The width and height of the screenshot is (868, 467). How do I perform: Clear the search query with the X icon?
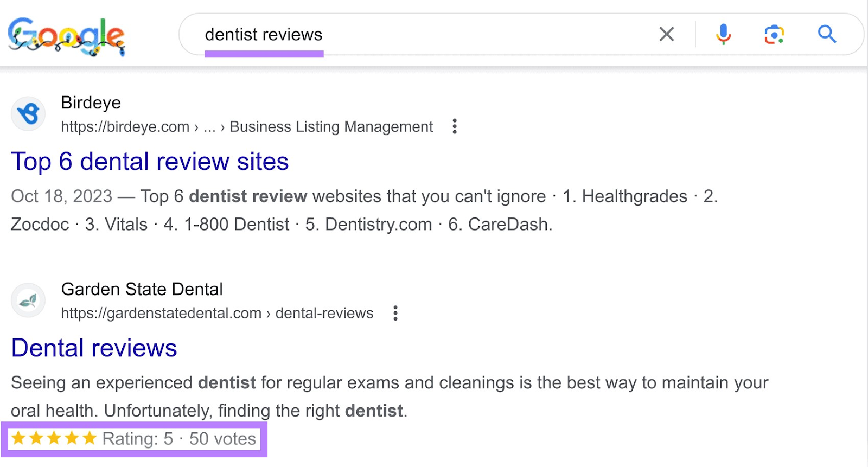click(x=666, y=34)
